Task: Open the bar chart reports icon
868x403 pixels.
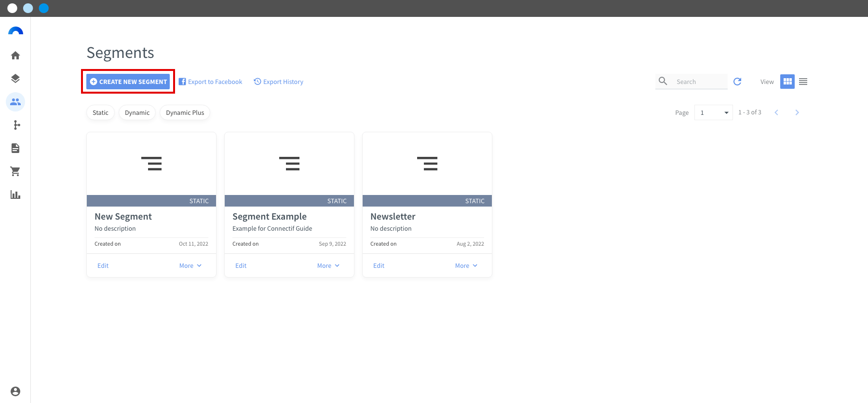Action: (15, 195)
